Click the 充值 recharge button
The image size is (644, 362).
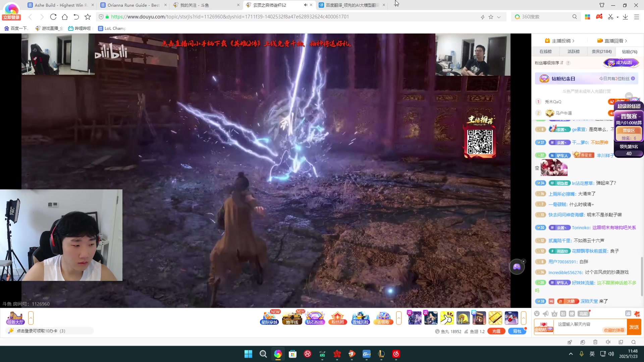(496, 331)
